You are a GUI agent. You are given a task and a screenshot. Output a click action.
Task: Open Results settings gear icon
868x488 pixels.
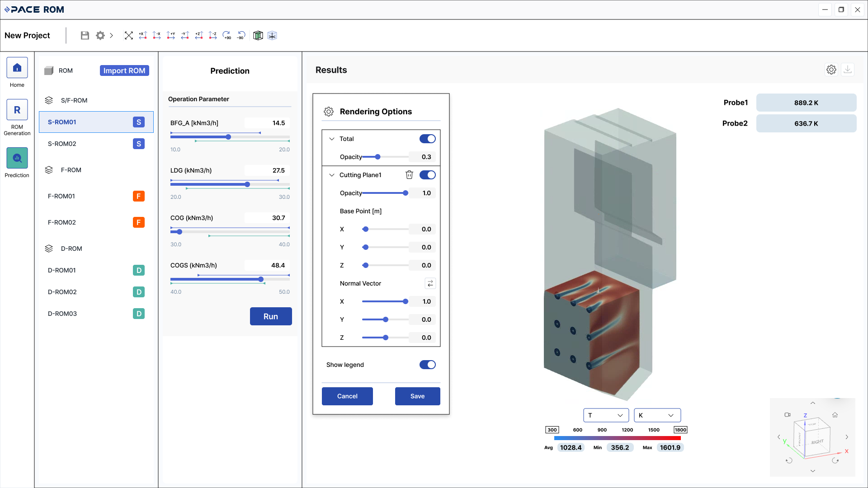[x=831, y=70]
